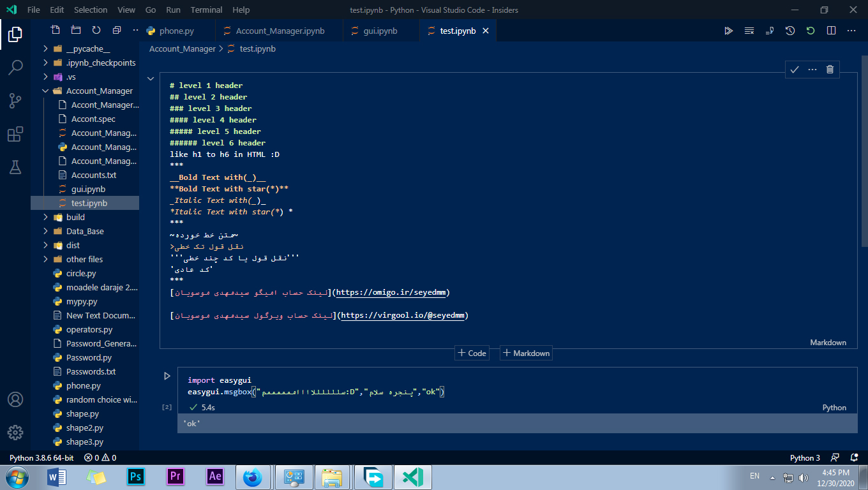Click Account_Manager in the breadcrumb

coord(183,48)
